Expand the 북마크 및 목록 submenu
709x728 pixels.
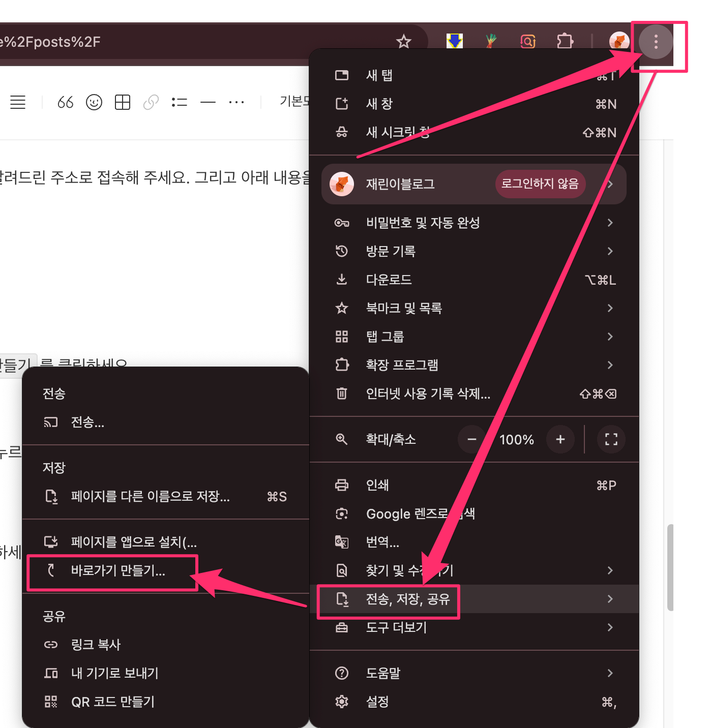(404, 308)
